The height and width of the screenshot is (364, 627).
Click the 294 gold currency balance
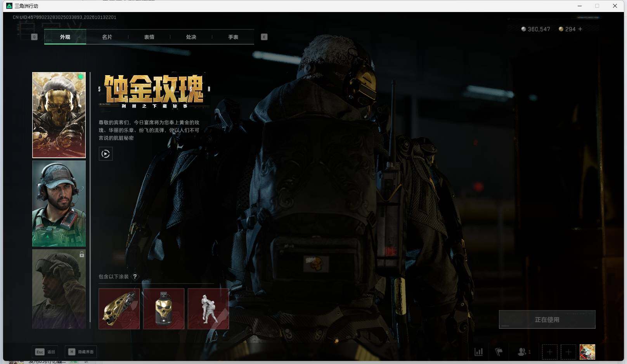point(567,29)
